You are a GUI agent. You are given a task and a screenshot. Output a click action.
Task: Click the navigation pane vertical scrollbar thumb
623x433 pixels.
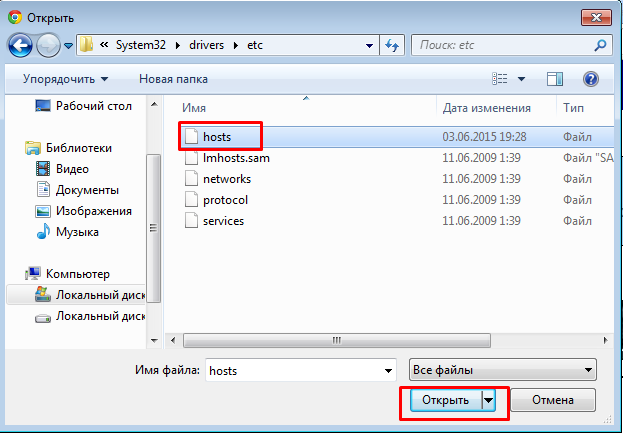point(154,228)
